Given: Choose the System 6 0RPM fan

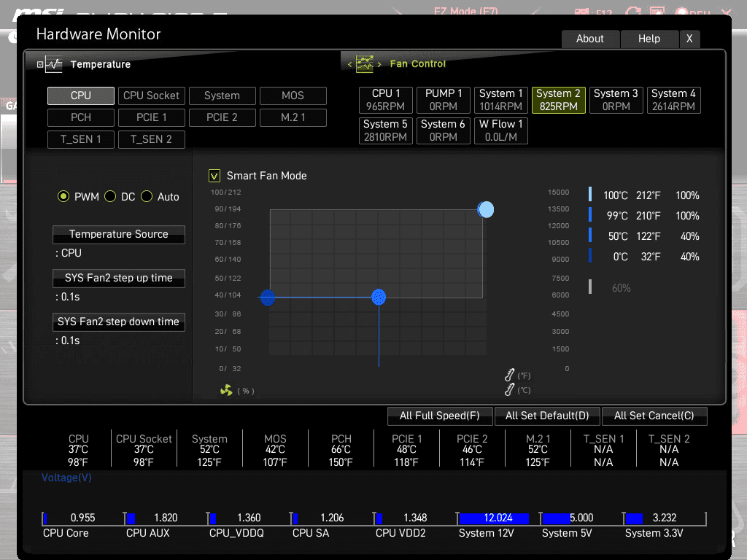Looking at the screenshot, I should pyautogui.click(x=443, y=131).
